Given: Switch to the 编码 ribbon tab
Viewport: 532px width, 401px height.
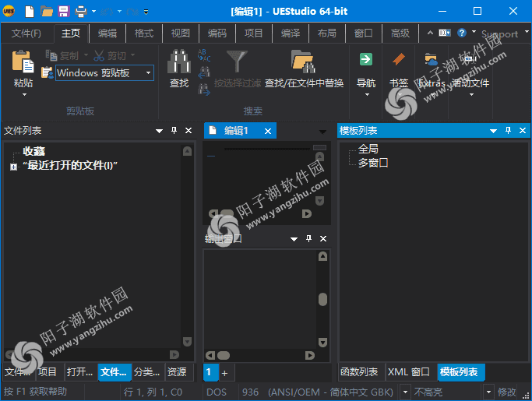Looking at the screenshot, I should pyautogui.click(x=217, y=33).
